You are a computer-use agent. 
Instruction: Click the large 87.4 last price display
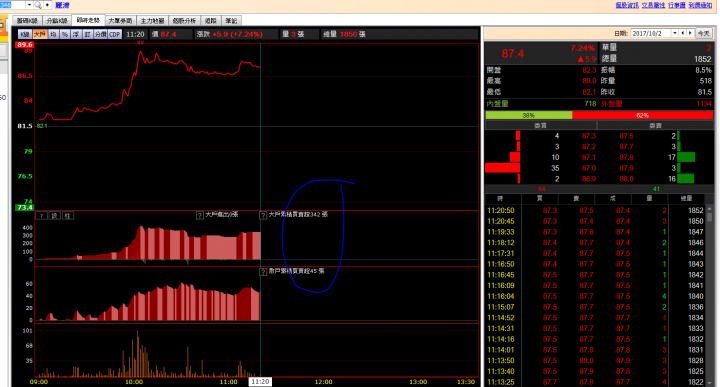click(513, 54)
